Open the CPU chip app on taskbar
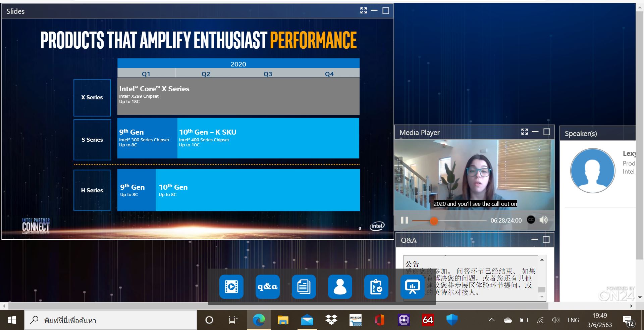644x330 pixels. tap(404, 320)
